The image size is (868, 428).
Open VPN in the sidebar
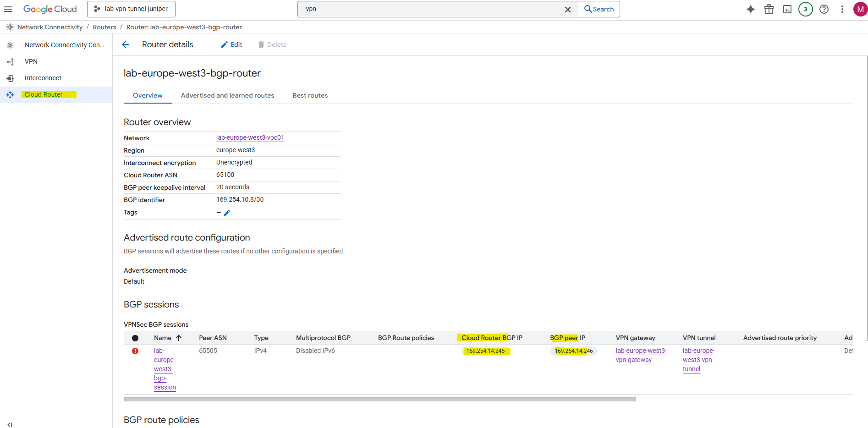[31, 61]
